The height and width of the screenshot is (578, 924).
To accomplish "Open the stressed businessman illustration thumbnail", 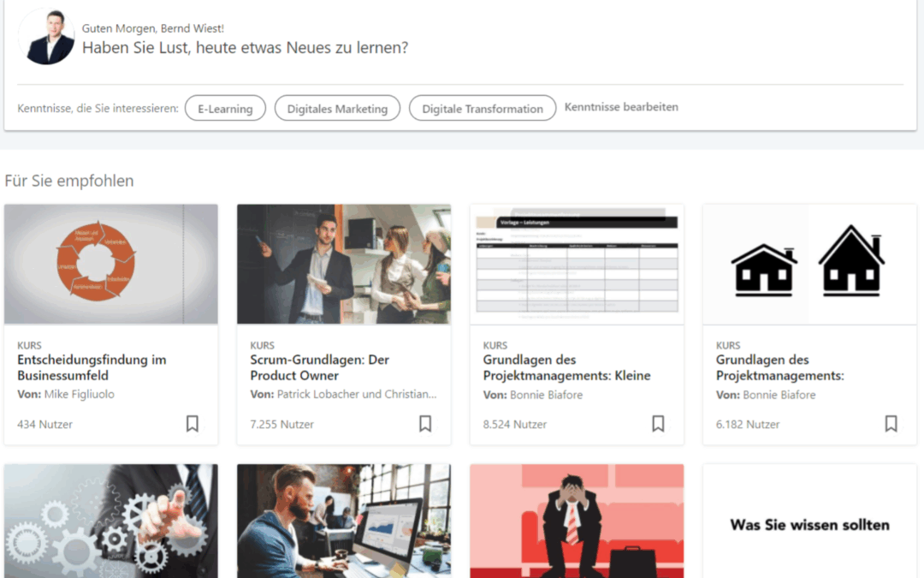I will coord(577,521).
